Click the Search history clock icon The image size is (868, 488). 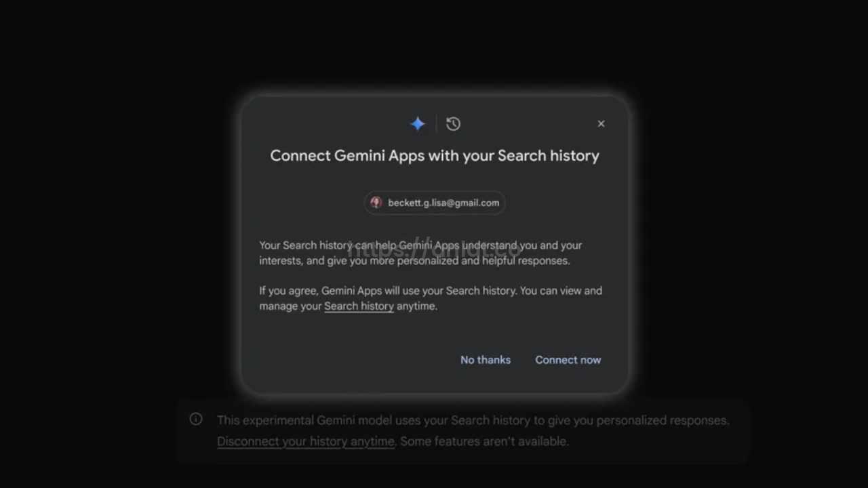(x=454, y=123)
